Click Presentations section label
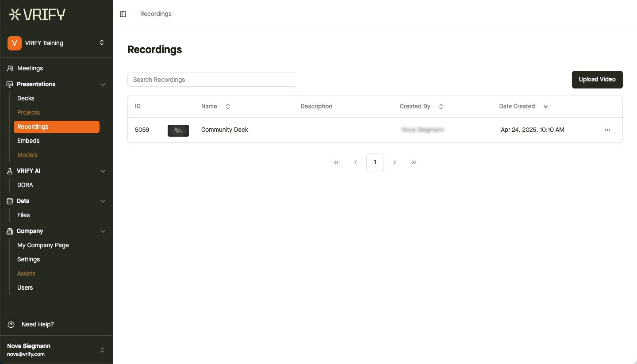The height and width of the screenshot is (364, 637). pos(36,84)
